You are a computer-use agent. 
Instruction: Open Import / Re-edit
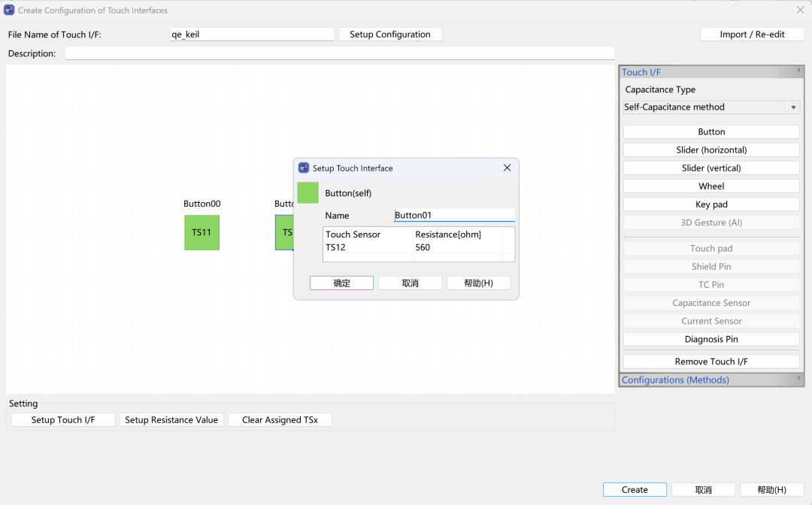[752, 35]
